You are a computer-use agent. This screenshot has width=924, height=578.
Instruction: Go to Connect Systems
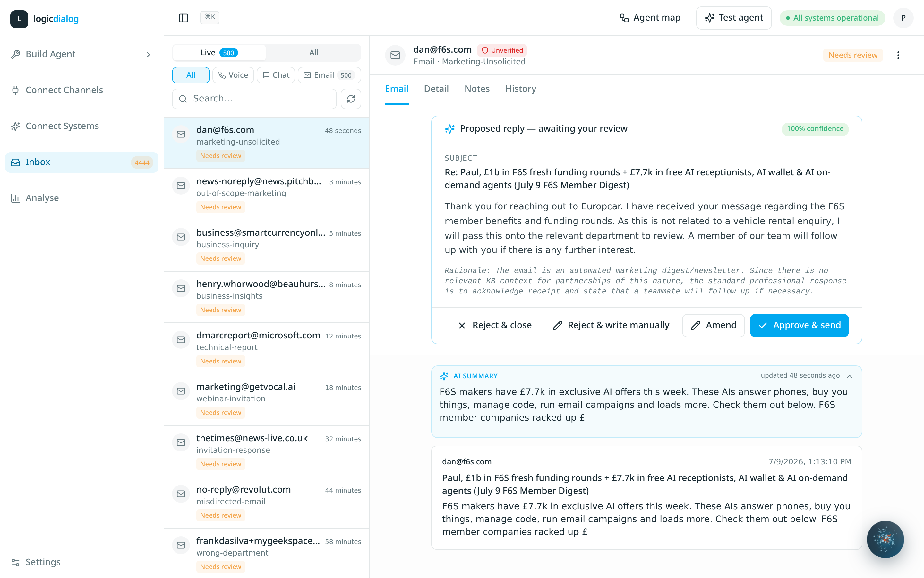pyautogui.click(x=81, y=126)
